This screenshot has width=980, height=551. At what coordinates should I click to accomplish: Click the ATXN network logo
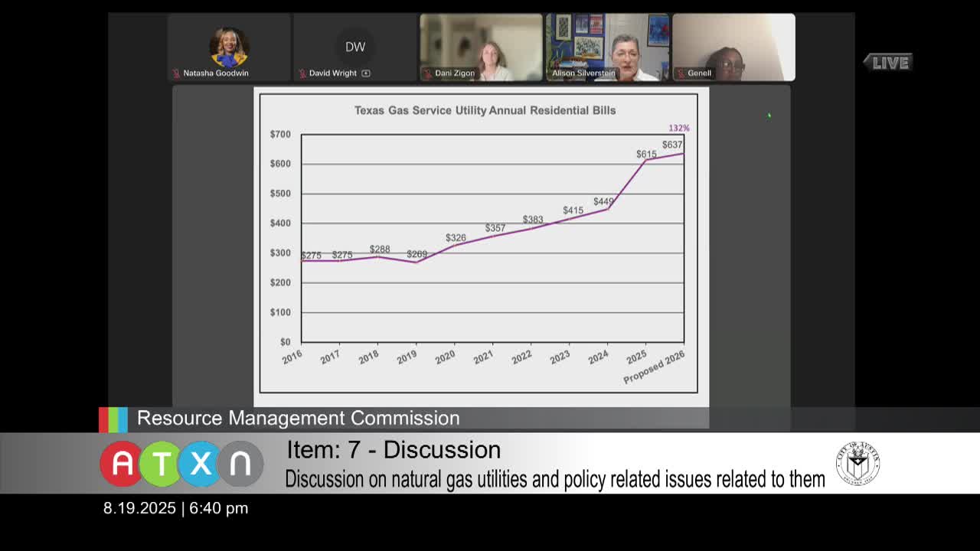pos(181,464)
